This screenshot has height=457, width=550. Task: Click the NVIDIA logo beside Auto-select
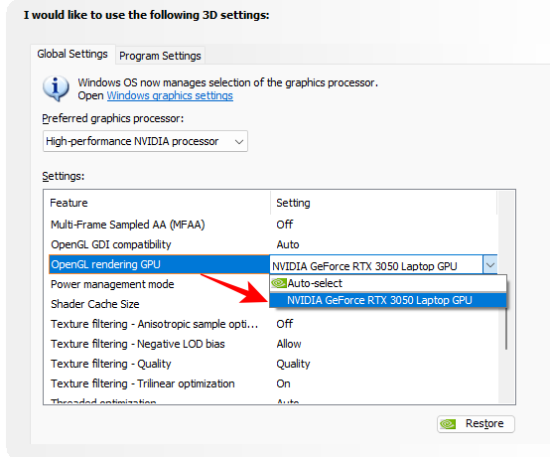tap(279, 283)
